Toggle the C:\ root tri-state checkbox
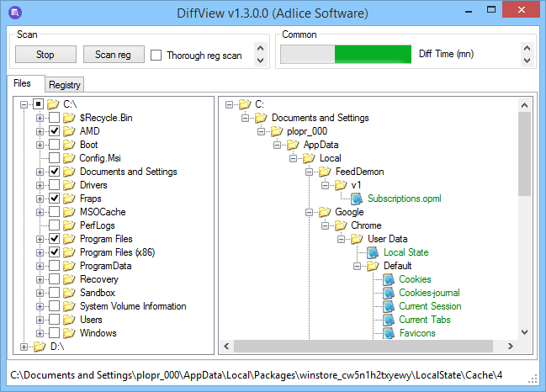The width and height of the screenshot is (546, 392). pos(38,103)
